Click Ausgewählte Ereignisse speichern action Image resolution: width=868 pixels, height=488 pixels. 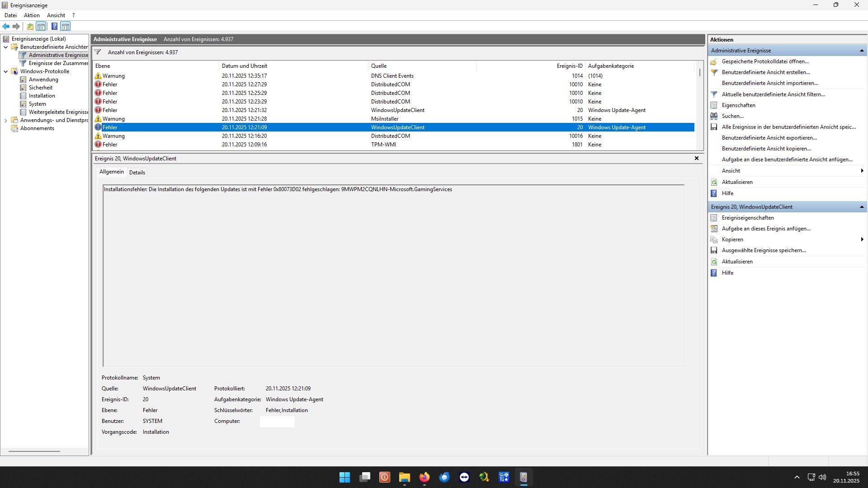click(764, 250)
